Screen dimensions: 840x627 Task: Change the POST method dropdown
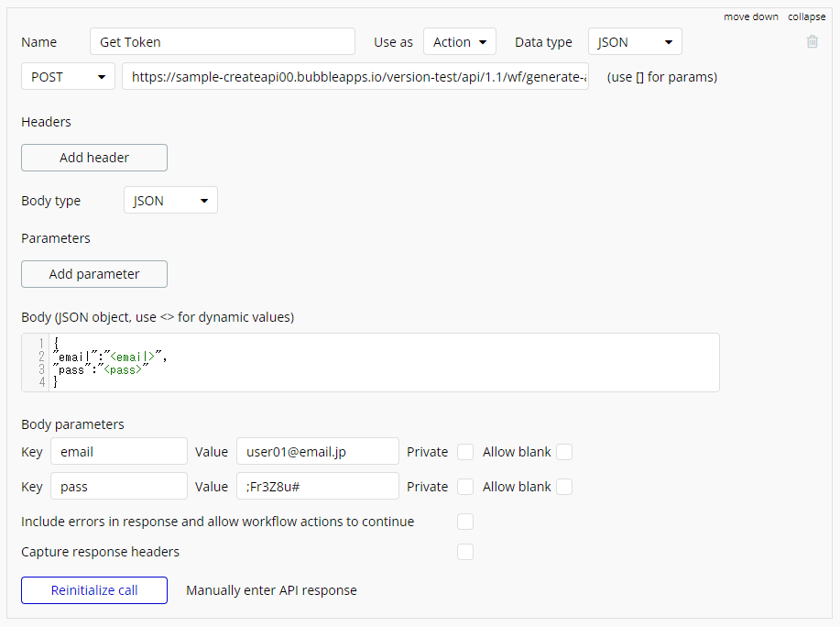[x=68, y=77]
